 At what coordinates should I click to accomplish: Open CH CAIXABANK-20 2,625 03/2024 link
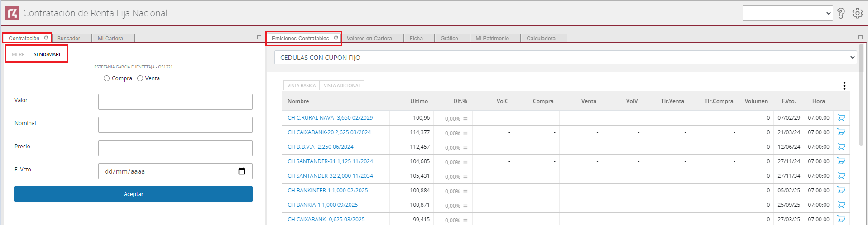(x=329, y=132)
